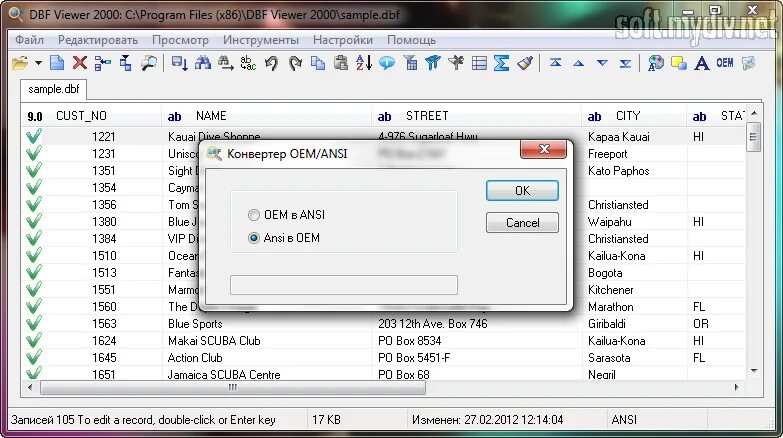
Task: Click Cancel in the converter dialog
Action: pos(522,223)
